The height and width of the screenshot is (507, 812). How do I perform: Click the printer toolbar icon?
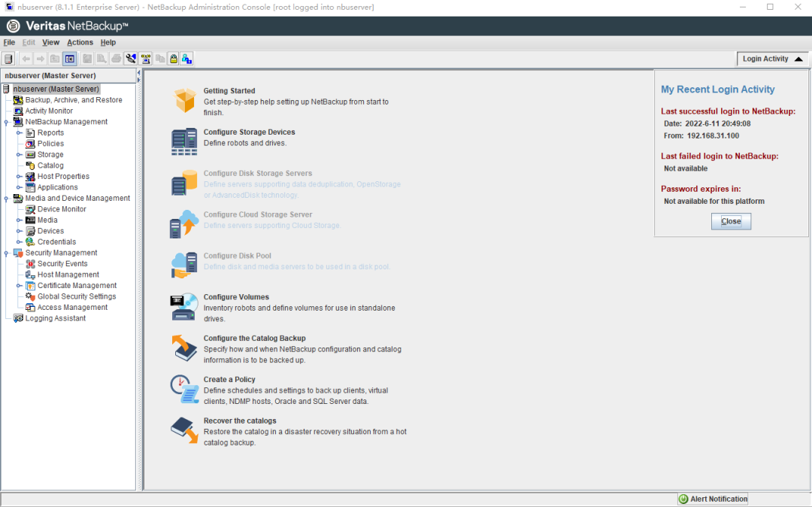[x=116, y=59]
